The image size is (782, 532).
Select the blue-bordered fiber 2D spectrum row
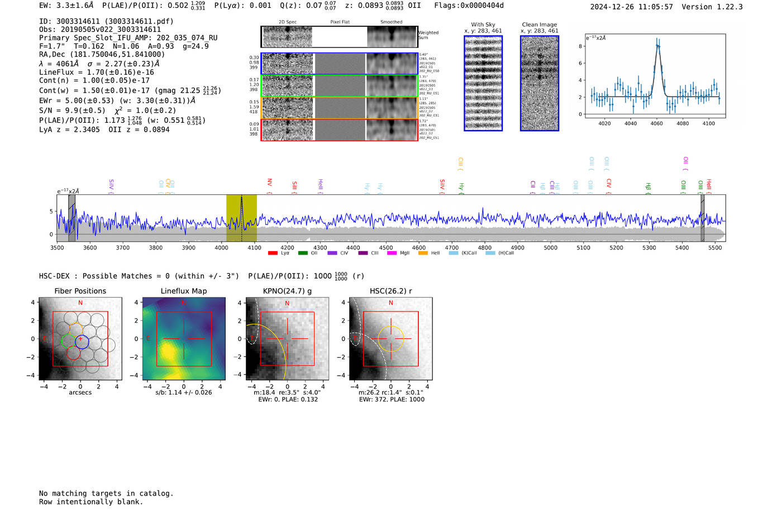point(339,64)
